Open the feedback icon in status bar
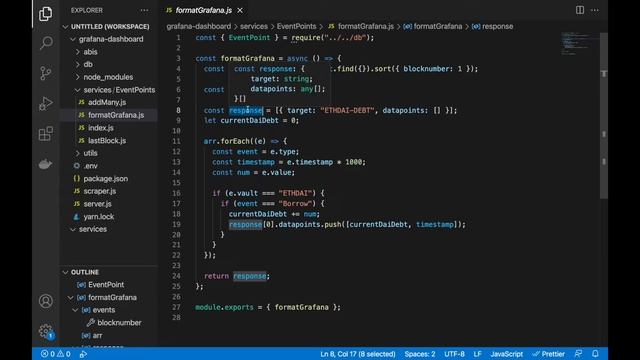640x360 pixels. click(x=578, y=354)
